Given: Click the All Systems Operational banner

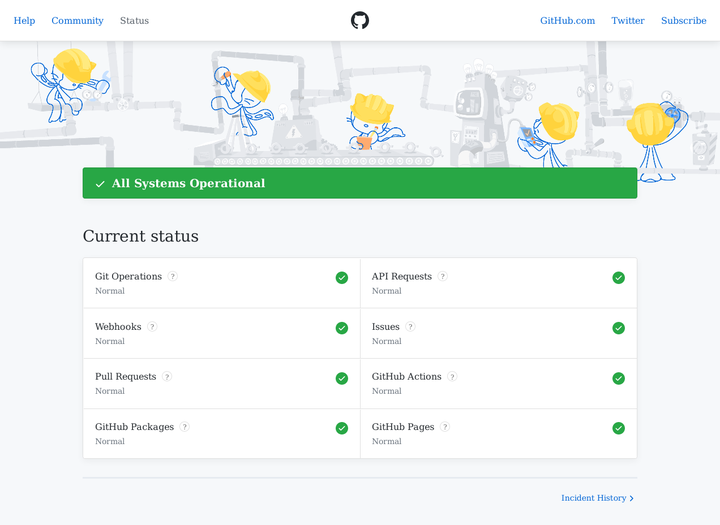Looking at the screenshot, I should [x=359, y=183].
